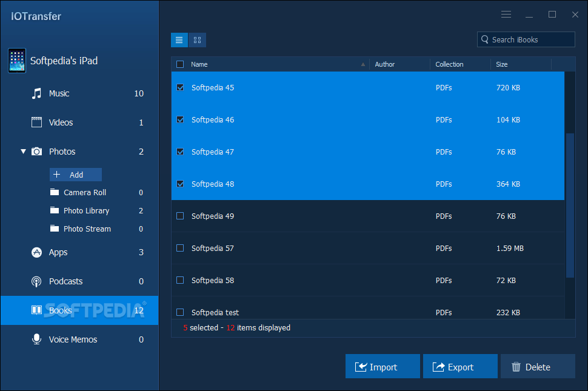Click the Softpedia 58 name
This screenshot has width=588, height=391.
point(213,281)
